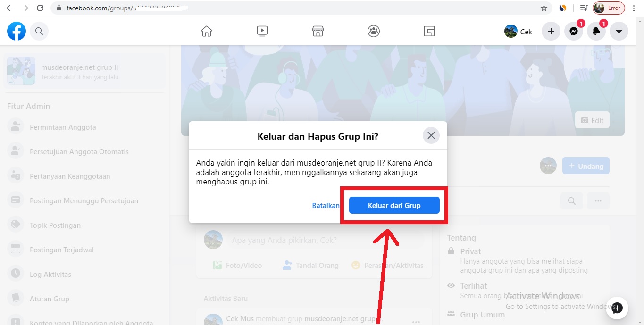This screenshot has width=644, height=325.
Task: Open the Aktivitas Baru post ellipsis menu
Action: pyautogui.click(x=416, y=321)
